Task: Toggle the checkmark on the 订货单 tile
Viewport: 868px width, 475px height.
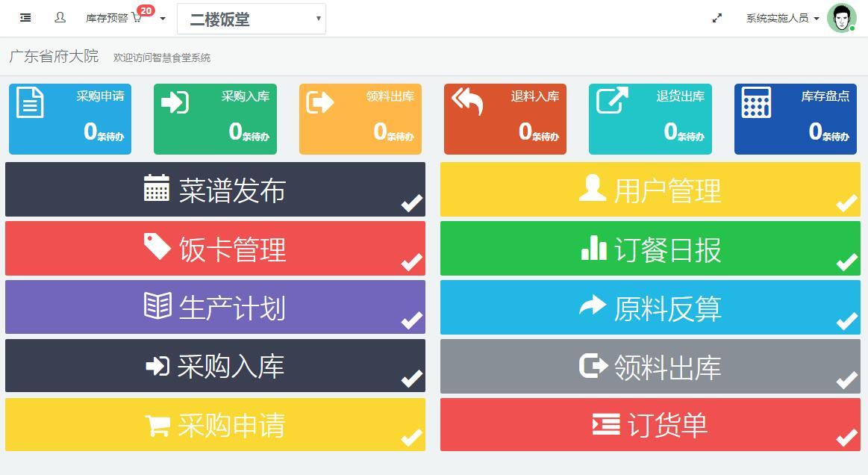Action: click(846, 438)
